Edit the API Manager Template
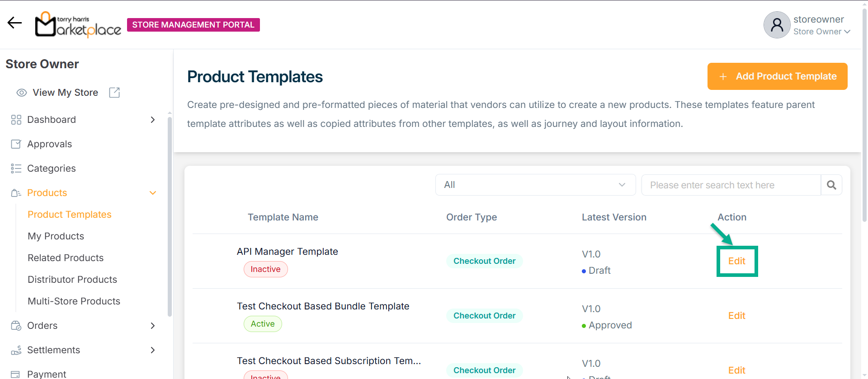Screen dimensions: 868x379 coord(736,261)
